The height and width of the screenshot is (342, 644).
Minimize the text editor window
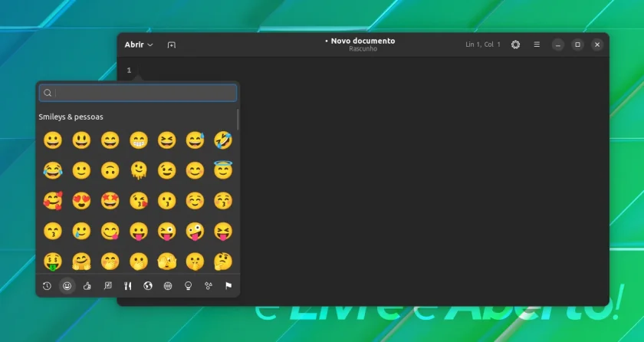click(558, 44)
